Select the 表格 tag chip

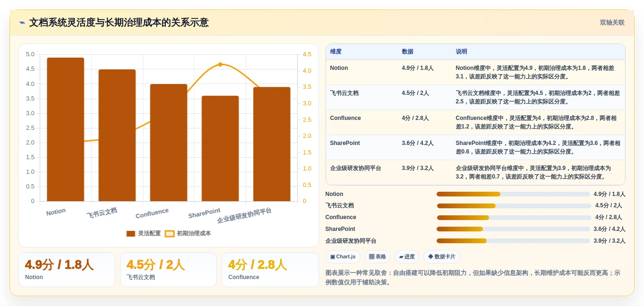click(378, 257)
